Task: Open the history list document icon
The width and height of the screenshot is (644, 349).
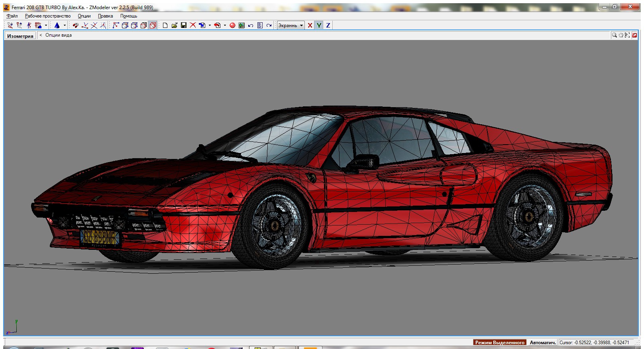Action: tap(260, 25)
